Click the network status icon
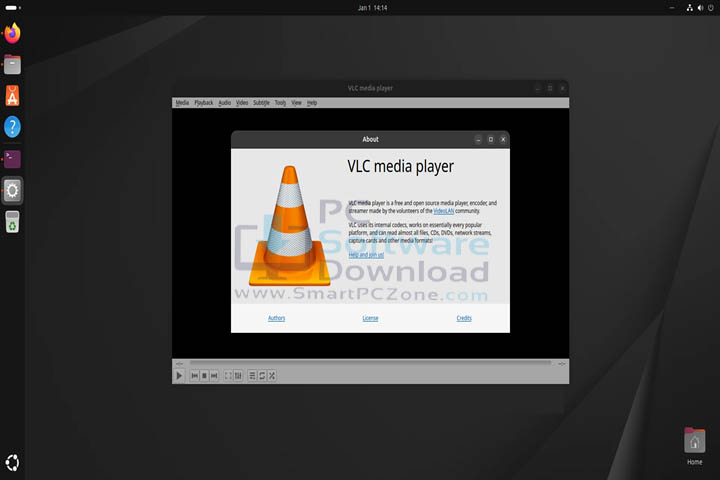720x480 pixels. coord(689,8)
